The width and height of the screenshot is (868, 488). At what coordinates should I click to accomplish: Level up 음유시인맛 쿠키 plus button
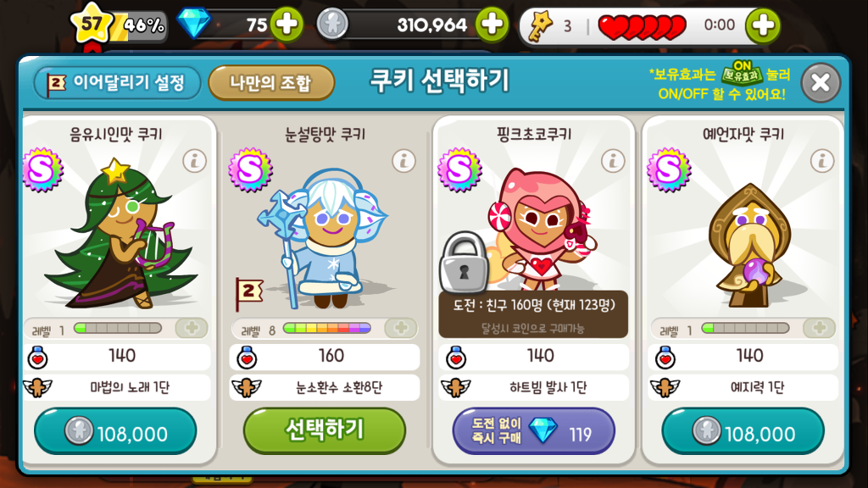click(192, 328)
